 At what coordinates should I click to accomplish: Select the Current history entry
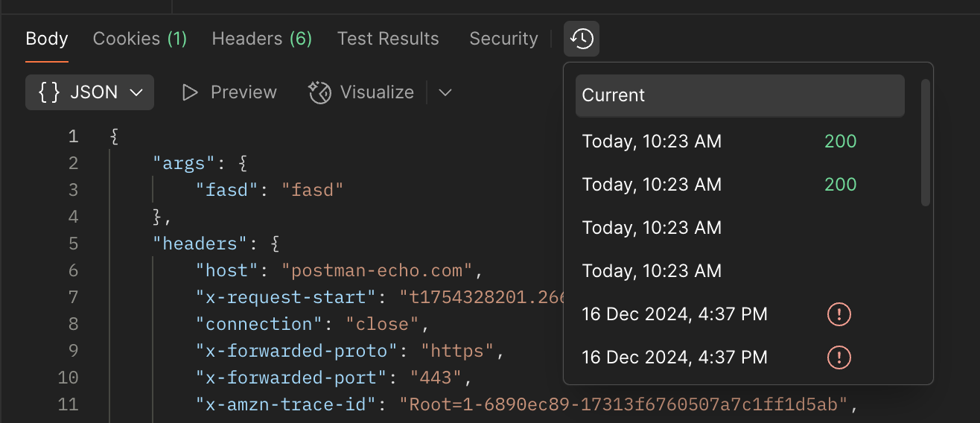click(x=739, y=95)
